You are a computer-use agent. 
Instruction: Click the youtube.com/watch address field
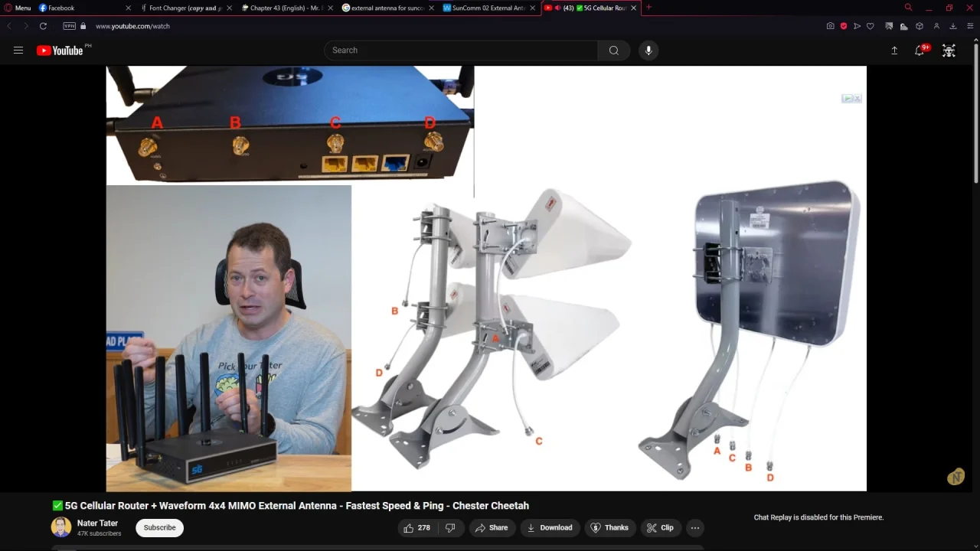132,26
